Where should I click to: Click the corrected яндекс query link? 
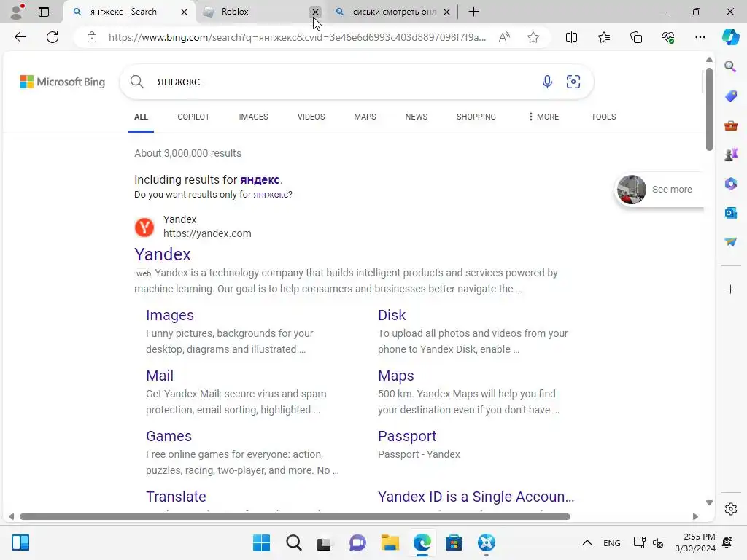coord(260,179)
